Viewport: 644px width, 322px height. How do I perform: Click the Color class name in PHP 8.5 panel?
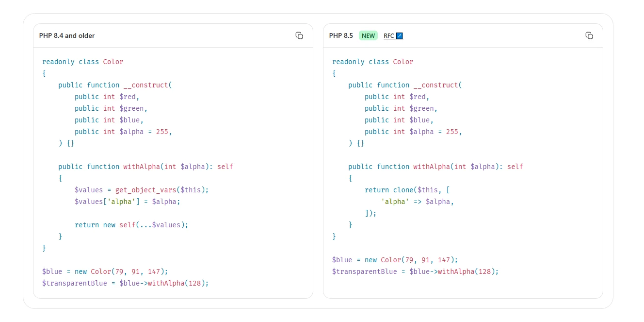tap(403, 62)
